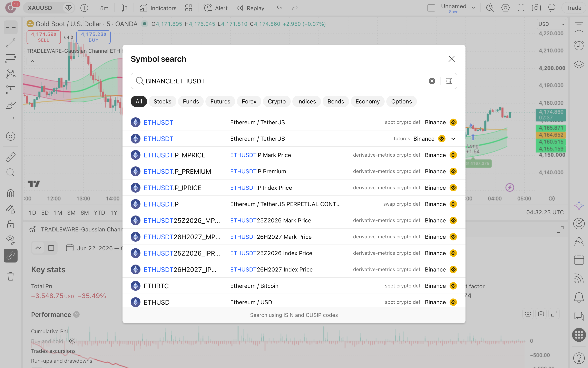The width and height of the screenshot is (588, 368).
Task: Close the Symbol search dialog
Action: (451, 59)
